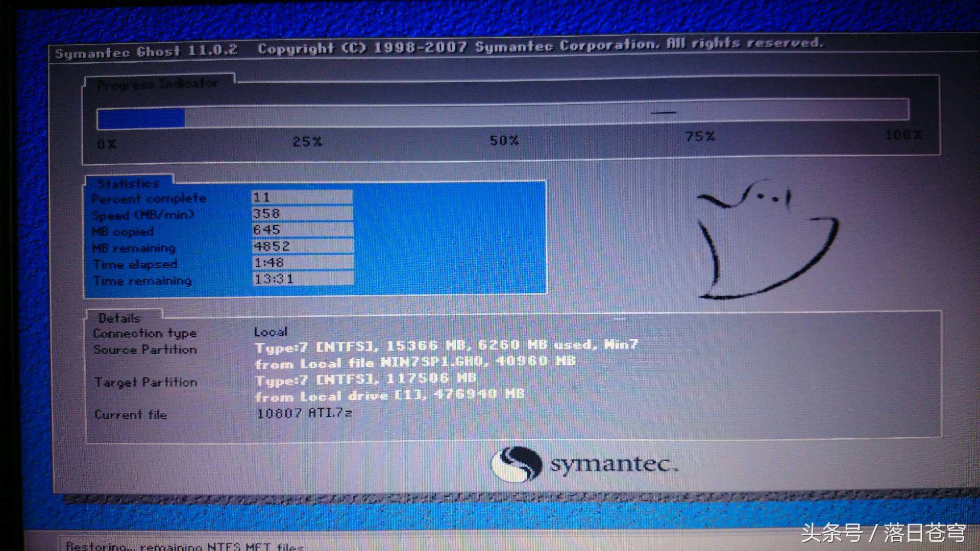Click the 50% progress bar marker label
The height and width of the screenshot is (551, 980).
click(x=504, y=141)
